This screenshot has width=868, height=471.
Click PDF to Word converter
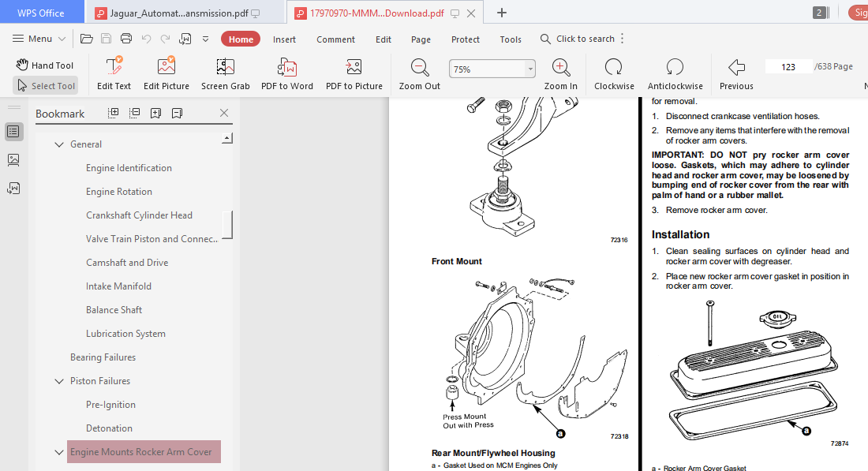click(287, 73)
